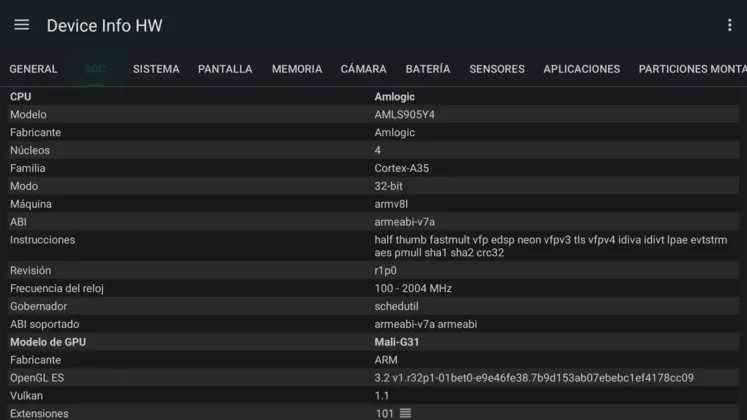Click the core count value 4

377,150
